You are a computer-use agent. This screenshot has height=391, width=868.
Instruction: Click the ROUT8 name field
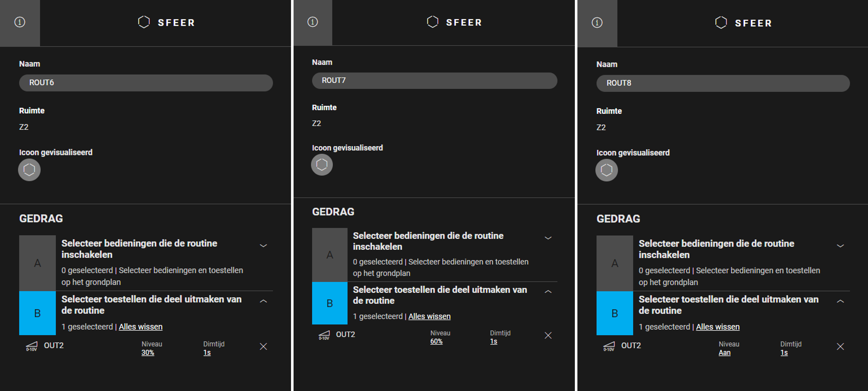click(x=723, y=83)
